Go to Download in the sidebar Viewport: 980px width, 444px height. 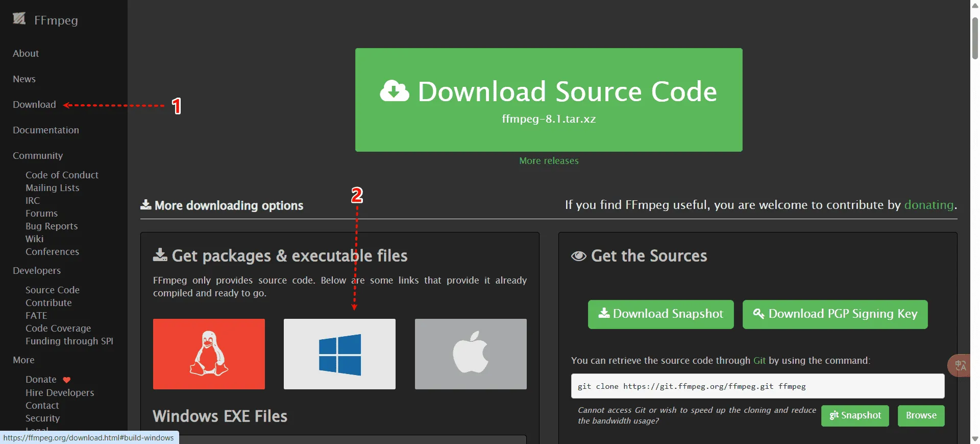point(34,105)
